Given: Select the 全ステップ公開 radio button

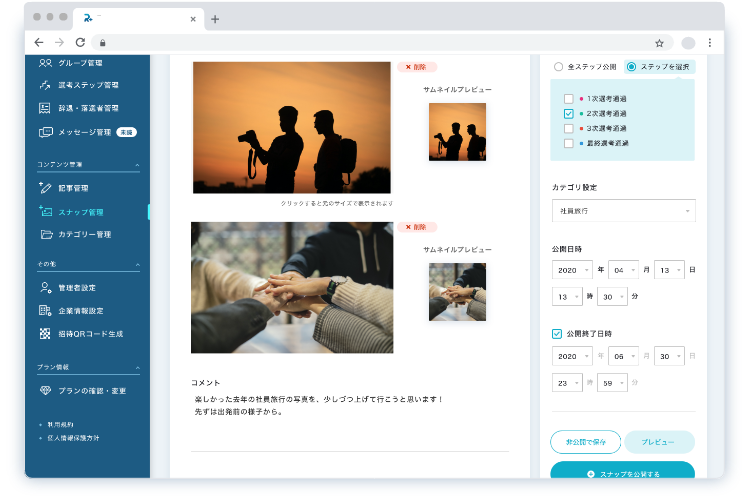Looking at the screenshot, I should click(559, 67).
